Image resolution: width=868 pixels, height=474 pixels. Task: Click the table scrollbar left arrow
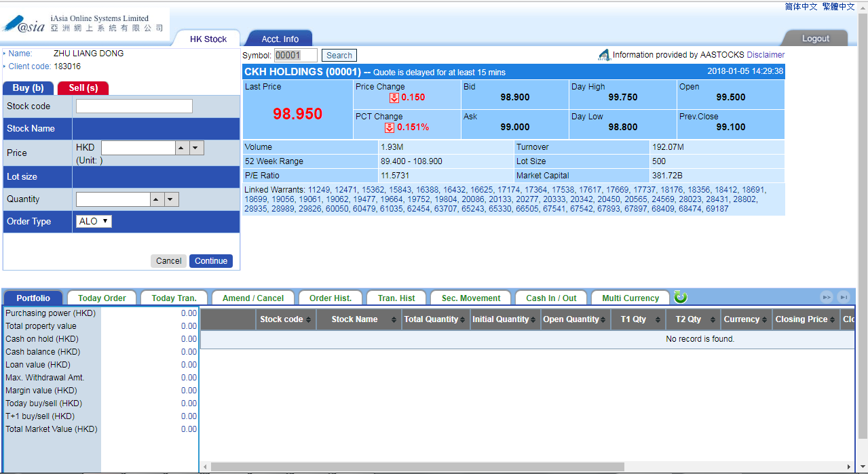pos(205,467)
